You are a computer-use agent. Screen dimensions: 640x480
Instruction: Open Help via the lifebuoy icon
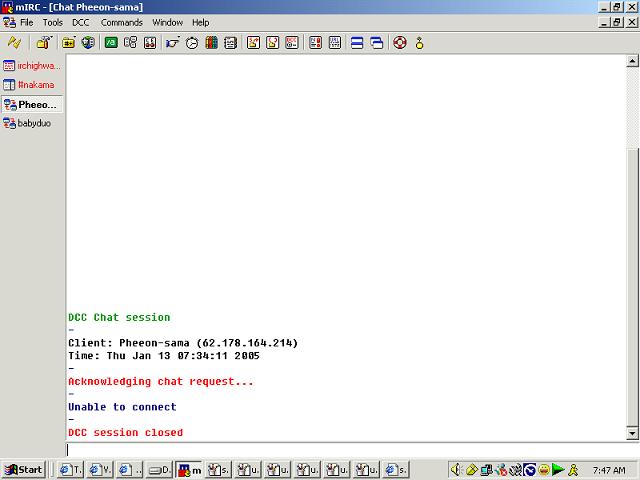(400, 42)
